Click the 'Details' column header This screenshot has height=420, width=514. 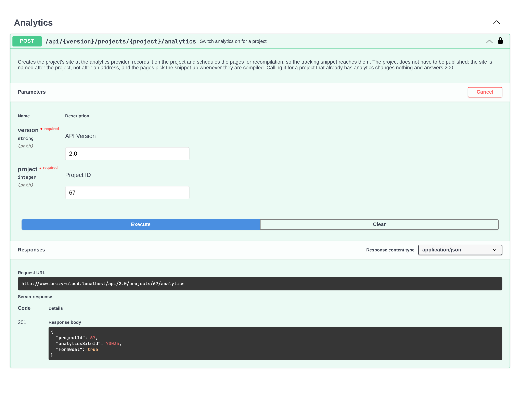[55, 308]
